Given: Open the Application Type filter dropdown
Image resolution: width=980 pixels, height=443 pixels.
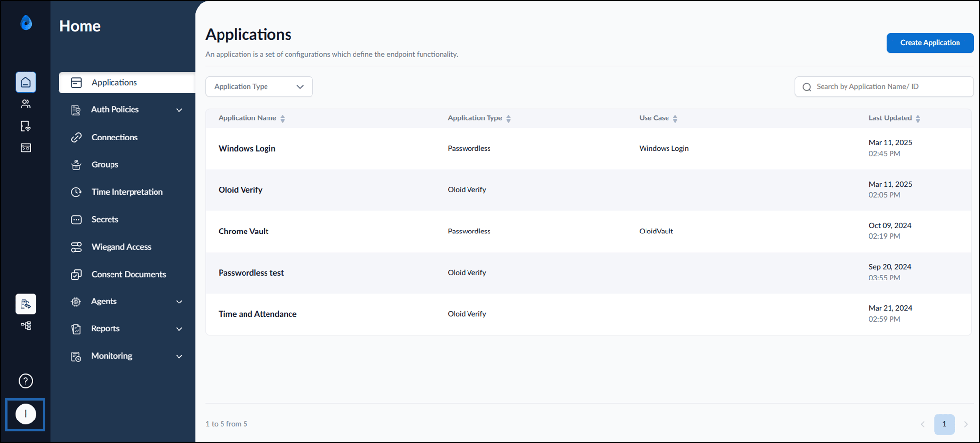Looking at the screenshot, I should [259, 87].
